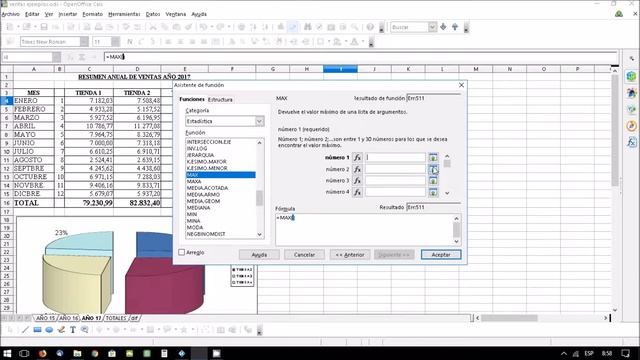Select the Ellipse drawing tool
This screenshot has width=640, height=360.
pos(49,330)
